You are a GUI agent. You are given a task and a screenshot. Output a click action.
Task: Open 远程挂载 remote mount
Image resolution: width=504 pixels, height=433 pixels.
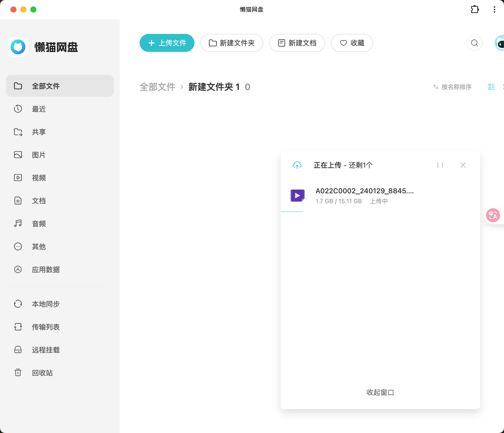pyautogui.click(x=46, y=350)
